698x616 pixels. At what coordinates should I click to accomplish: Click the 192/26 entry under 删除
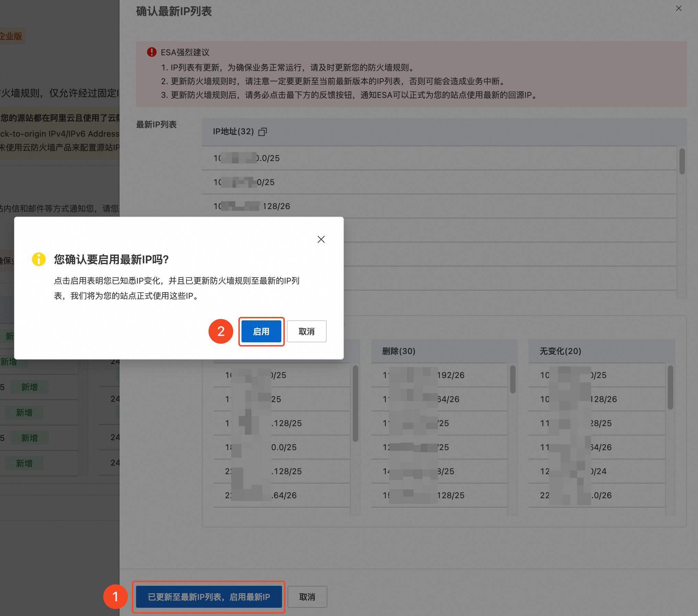(450, 375)
